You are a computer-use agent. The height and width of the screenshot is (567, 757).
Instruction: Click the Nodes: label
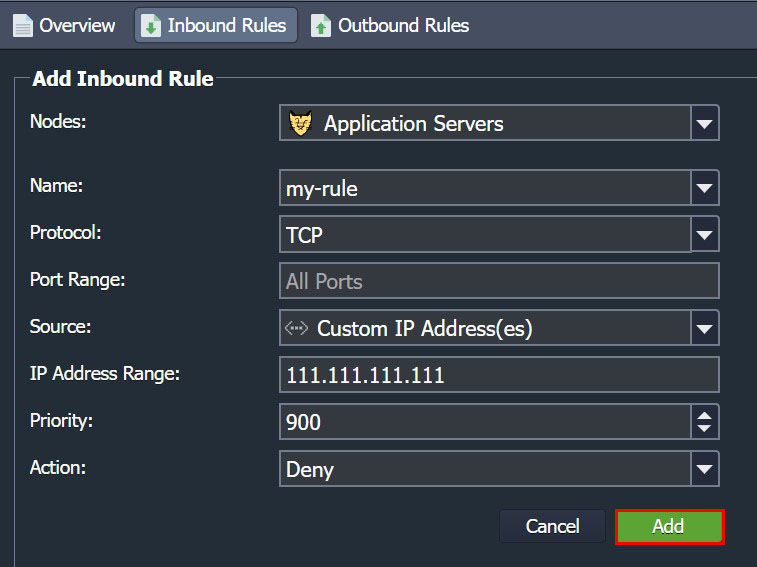point(58,122)
